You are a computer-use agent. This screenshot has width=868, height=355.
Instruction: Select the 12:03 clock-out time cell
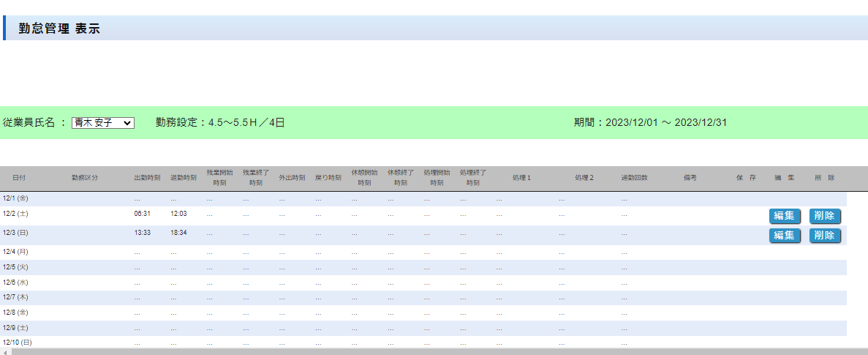click(x=178, y=214)
